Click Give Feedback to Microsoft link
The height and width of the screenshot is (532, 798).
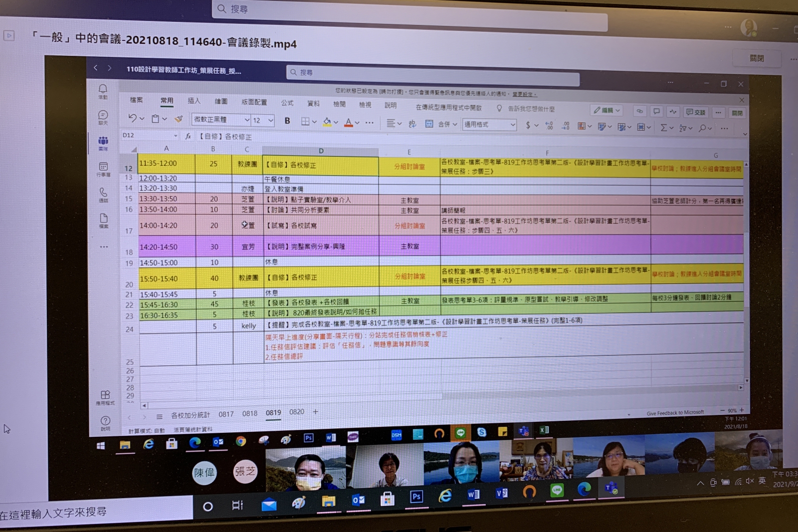tap(675, 413)
